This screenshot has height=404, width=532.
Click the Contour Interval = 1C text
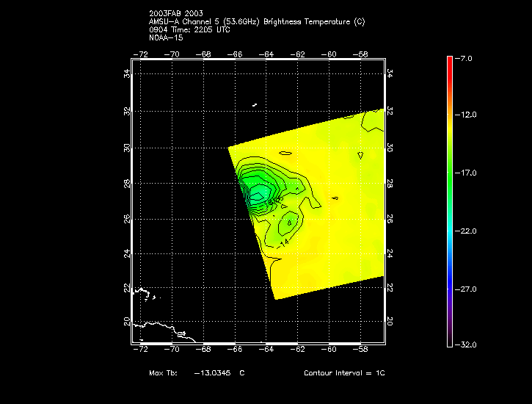(344, 373)
